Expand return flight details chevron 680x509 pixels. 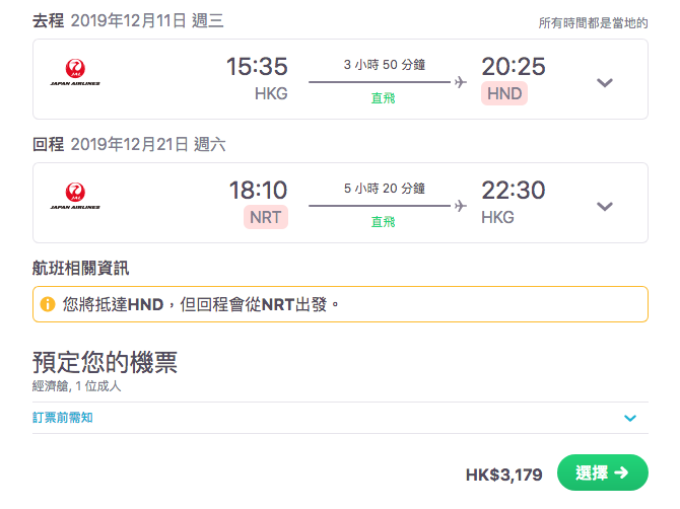(x=605, y=206)
